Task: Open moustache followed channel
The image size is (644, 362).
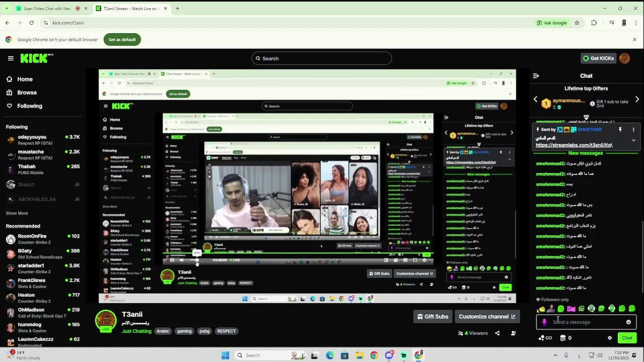Action: [x=43, y=154]
